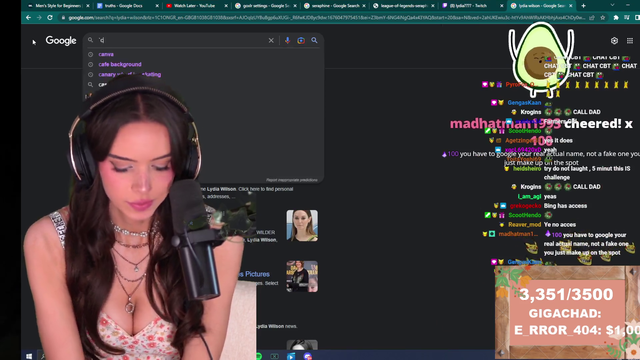This screenshot has width=640, height=360.
Task: Close the Twitch tab
Action: 502,6
